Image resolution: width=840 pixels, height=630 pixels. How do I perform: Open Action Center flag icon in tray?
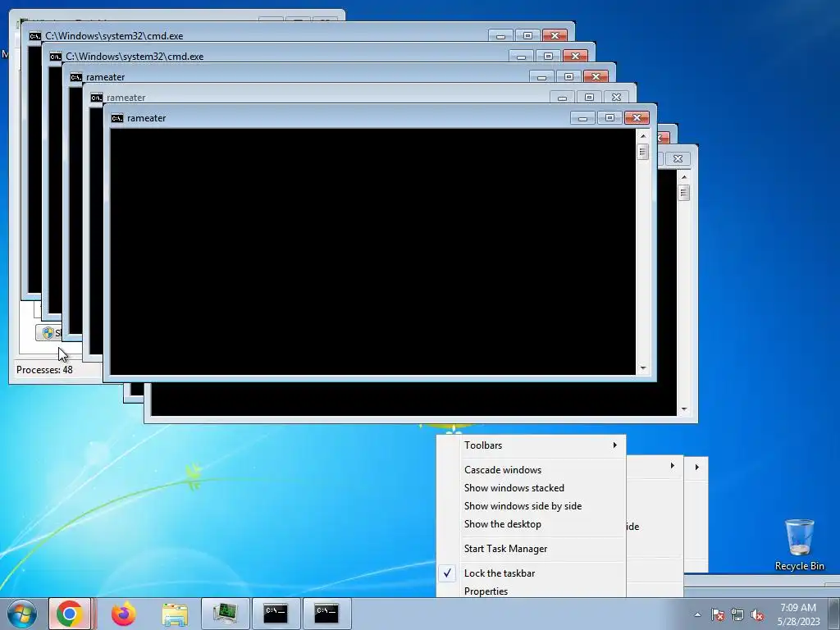point(717,614)
